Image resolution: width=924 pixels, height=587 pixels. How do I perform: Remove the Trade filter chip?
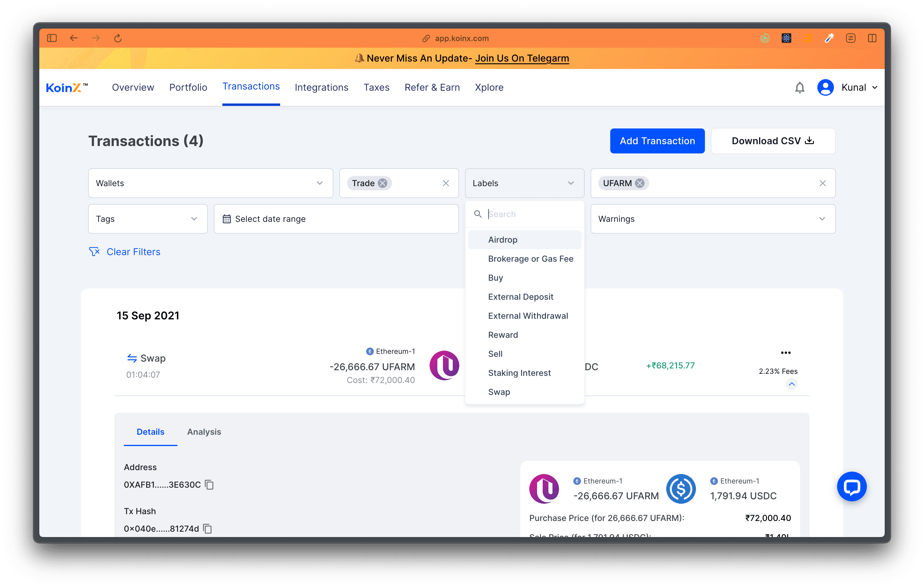tap(382, 183)
